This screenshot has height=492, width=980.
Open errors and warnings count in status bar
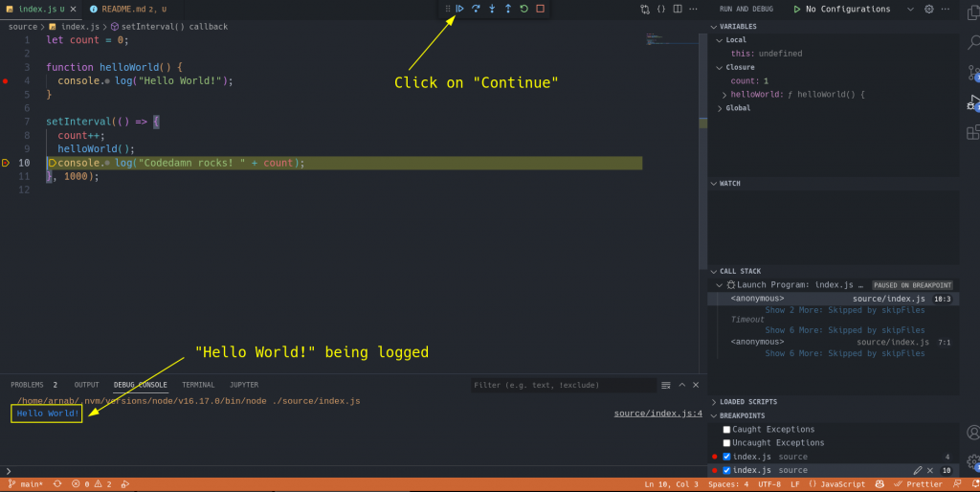92,484
